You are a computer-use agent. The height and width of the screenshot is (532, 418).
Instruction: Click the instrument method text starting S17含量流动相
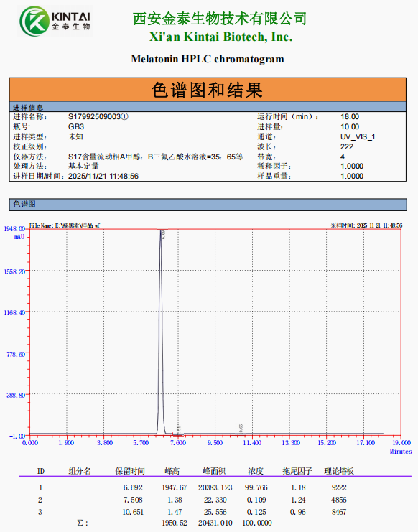tap(155, 157)
